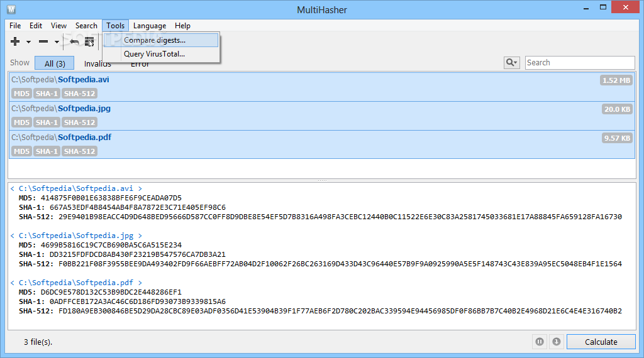The height and width of the screenshot is (358, 644).
Task: Click the MD5 badge for Softpedia.jpg
Action: tap(21, 122)
